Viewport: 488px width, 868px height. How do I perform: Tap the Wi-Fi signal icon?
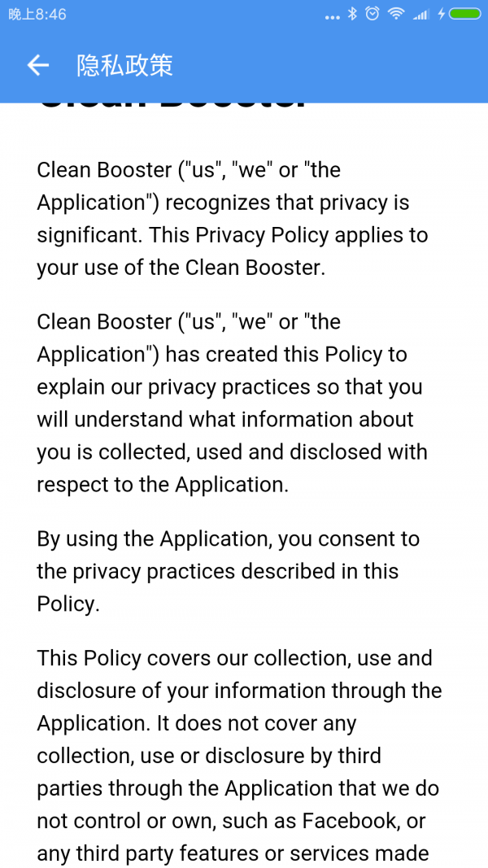[x=396, y=15]
